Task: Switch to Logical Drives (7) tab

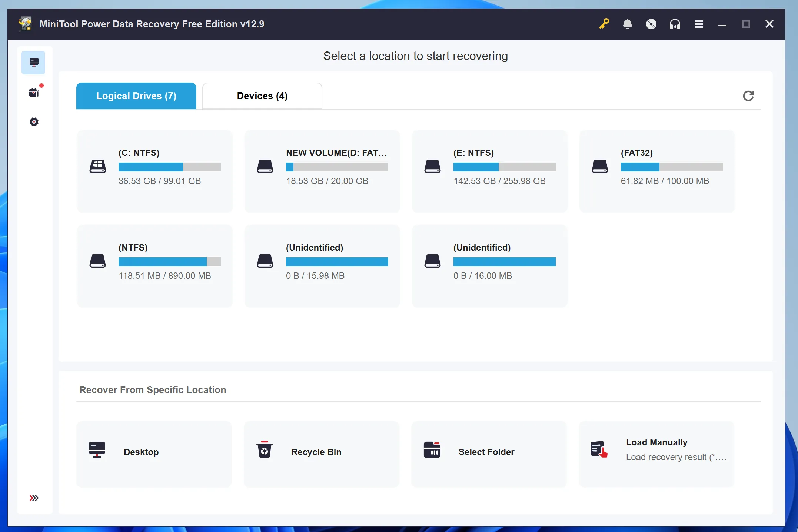Action: [x=136, y=96]
